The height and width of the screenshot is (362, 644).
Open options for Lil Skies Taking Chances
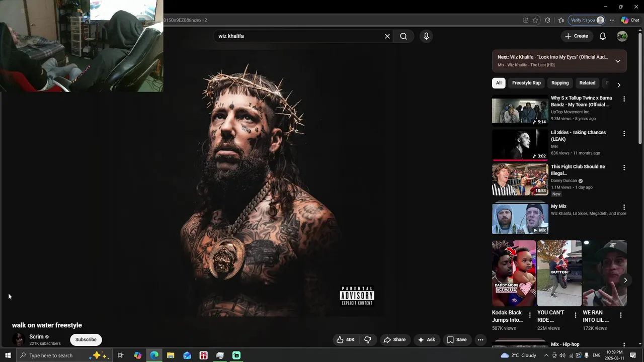click(624, 133)
